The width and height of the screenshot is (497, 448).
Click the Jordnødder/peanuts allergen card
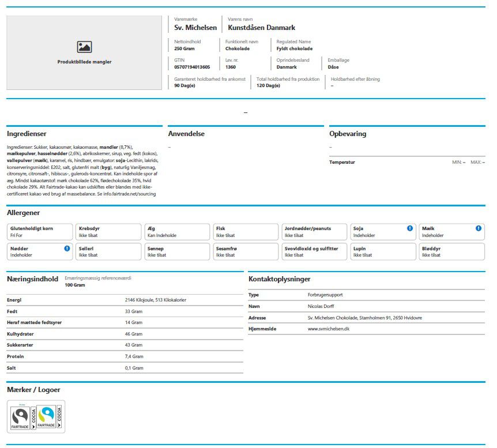pos(314,232)
